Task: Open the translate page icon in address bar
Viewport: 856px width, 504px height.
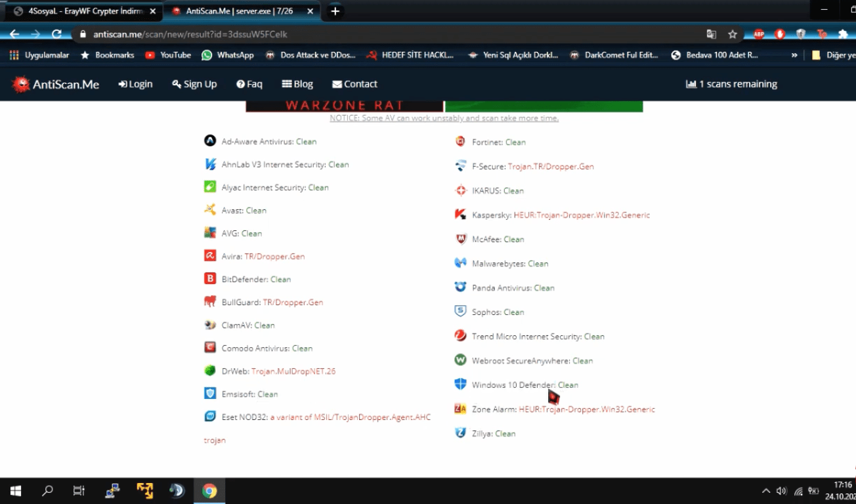Action: point(712,34)
